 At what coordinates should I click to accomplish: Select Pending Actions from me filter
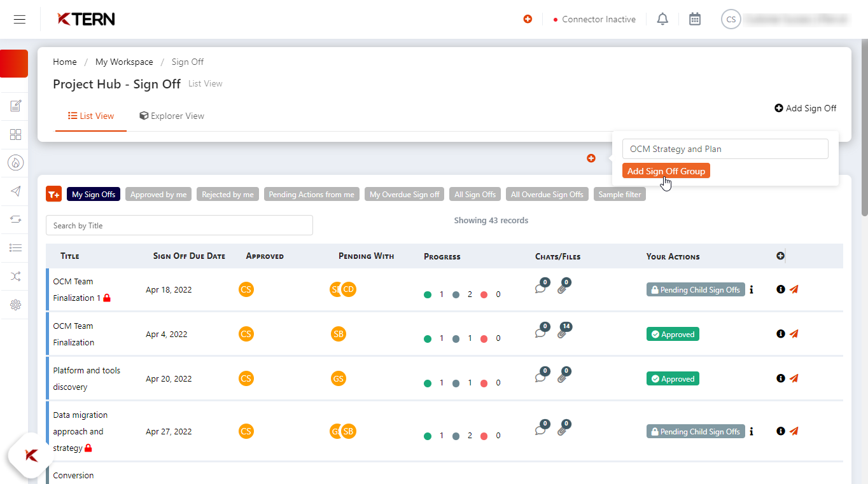coord(312,194)
